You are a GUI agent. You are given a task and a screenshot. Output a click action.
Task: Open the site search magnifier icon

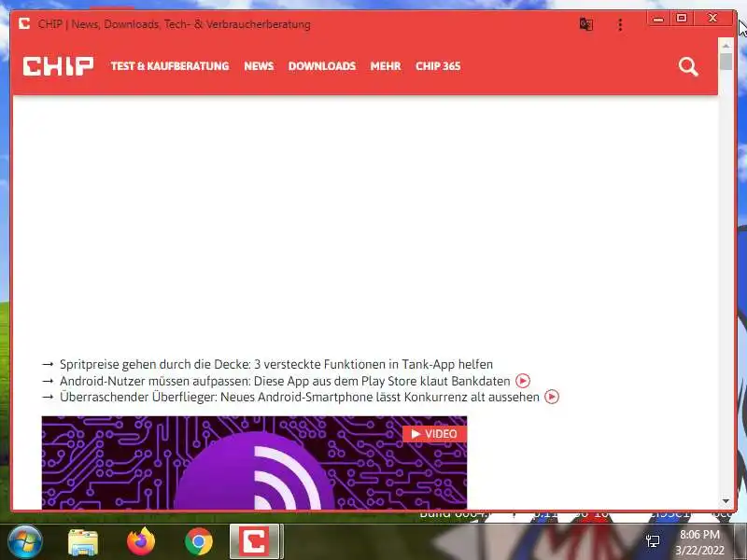click(x=688, y=66)
